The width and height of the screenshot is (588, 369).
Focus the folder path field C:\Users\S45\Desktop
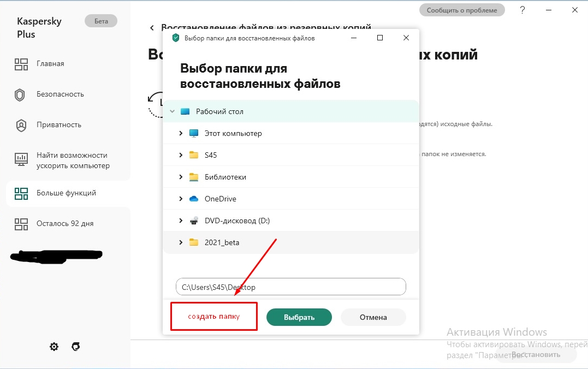(x=291, y=287)
